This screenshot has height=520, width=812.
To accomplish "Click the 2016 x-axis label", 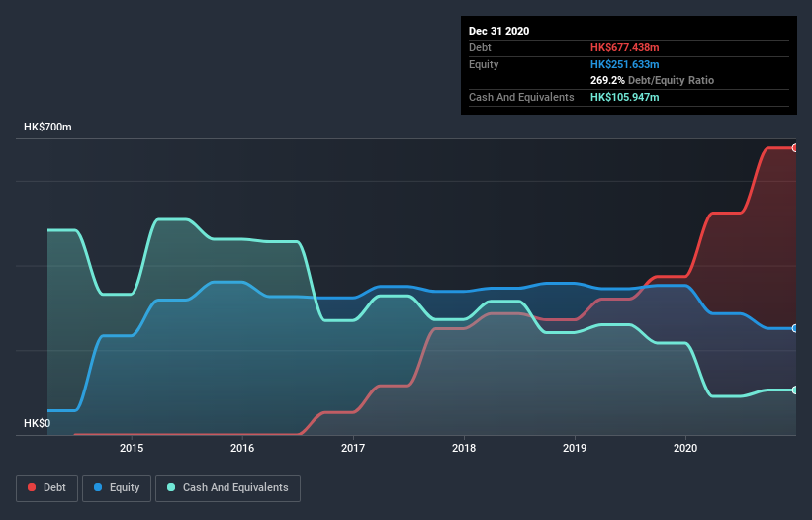I will click(242, 448).
